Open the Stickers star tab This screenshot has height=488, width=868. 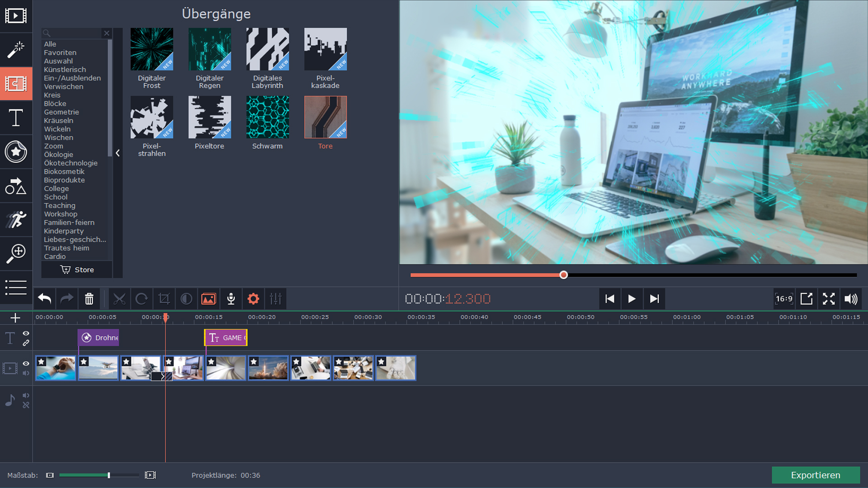click(x=16, y=152)
